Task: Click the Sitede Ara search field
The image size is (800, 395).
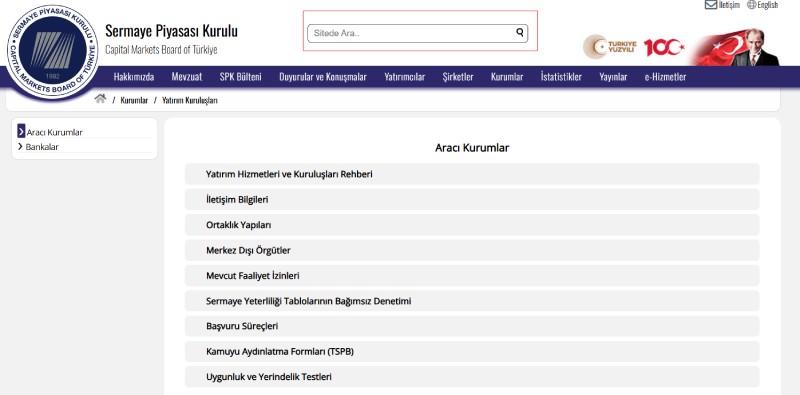Action: coord(417,33)
